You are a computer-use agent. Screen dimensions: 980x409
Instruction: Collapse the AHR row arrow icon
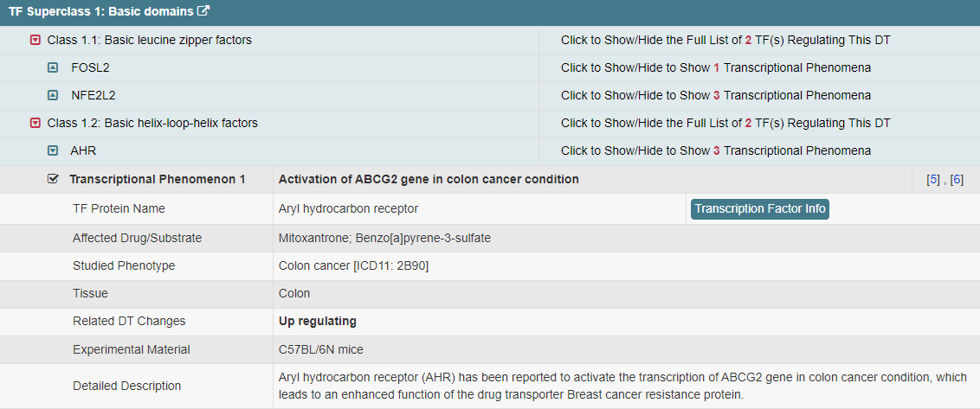coord(53,150)
